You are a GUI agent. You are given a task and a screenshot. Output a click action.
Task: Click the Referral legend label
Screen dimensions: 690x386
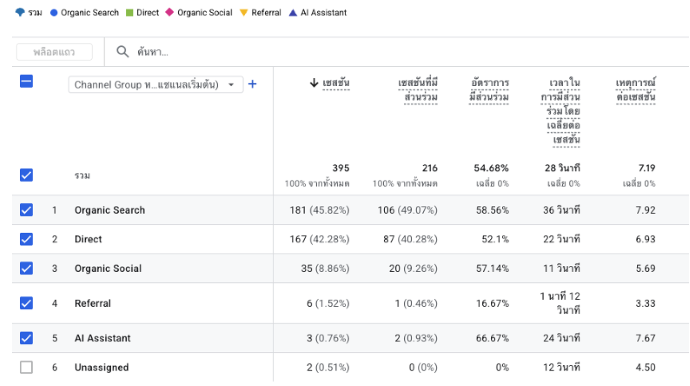266,13
